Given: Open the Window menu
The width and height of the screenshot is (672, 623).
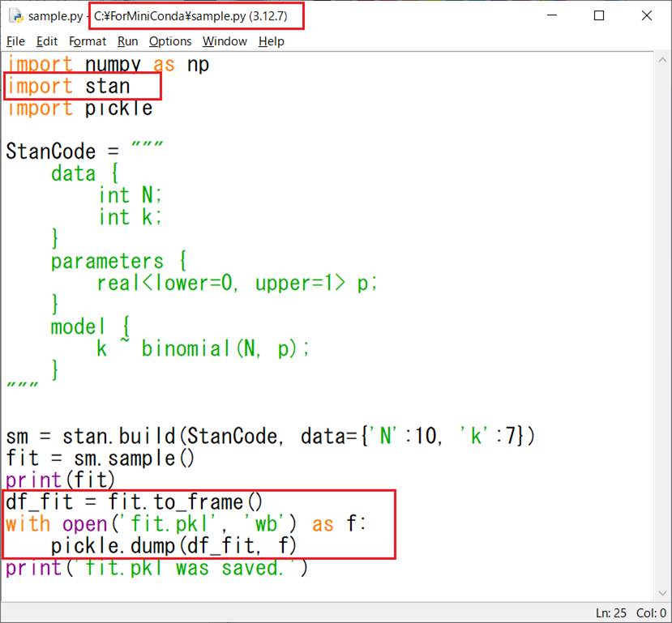Looking at the screenshot, I should point(225,41).
